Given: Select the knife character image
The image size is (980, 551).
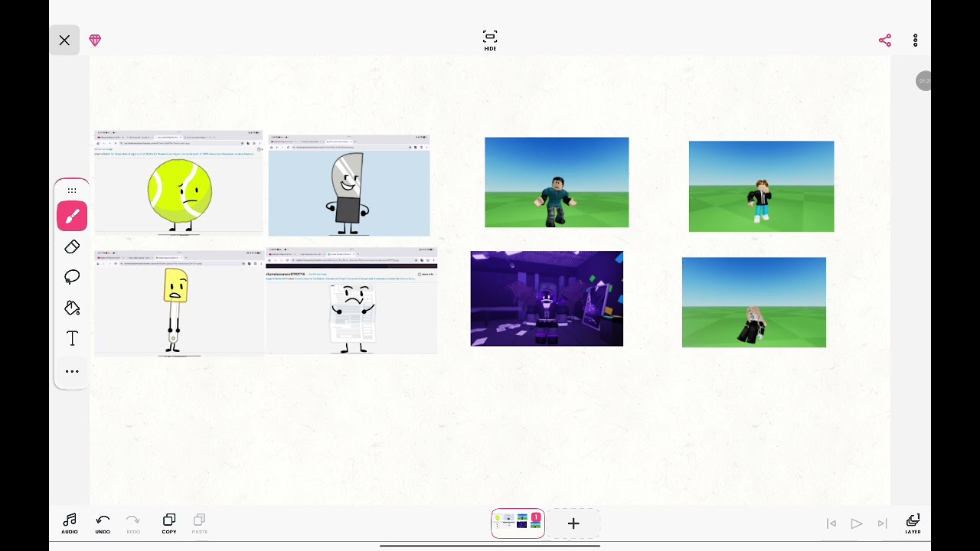Looking at the screenshot, I should 349,185.
